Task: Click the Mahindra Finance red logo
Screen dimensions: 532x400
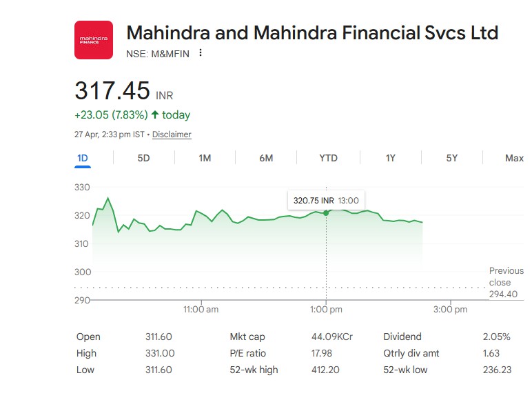Action: 93,40
